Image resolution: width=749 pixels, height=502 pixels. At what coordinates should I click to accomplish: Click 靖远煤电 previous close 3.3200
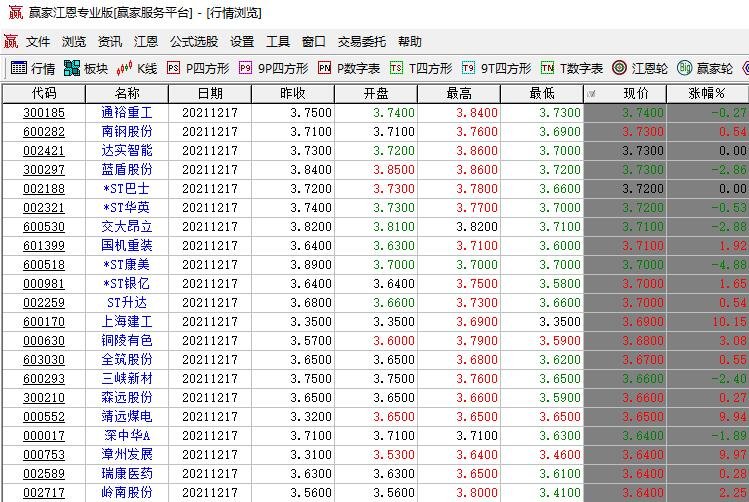pyautogui.click(x=311, y=417)
